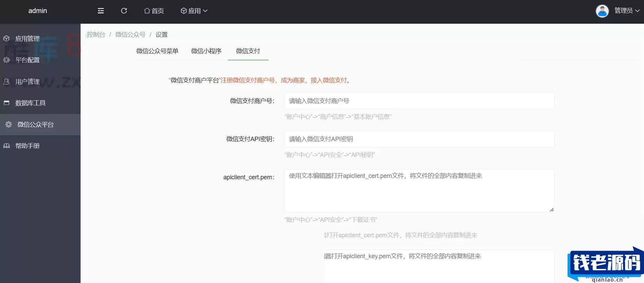
Task: Click the admin title in header
Action: tap(38, 11)
